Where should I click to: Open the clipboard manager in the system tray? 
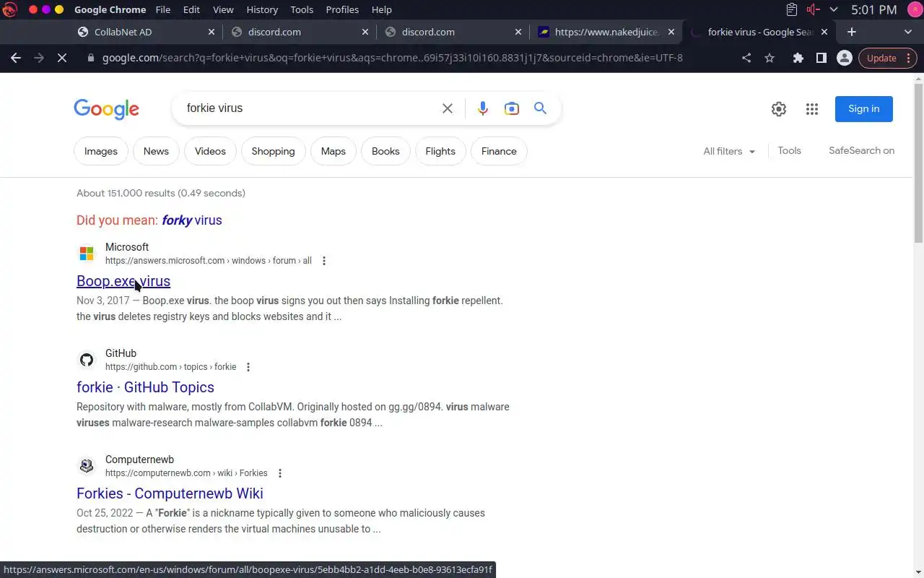pos(792,9)
